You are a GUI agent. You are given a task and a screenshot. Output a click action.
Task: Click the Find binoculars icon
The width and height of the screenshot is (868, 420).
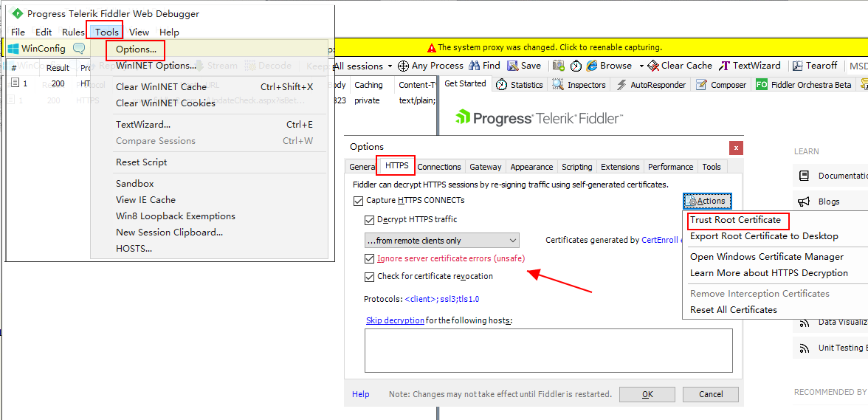475,66
